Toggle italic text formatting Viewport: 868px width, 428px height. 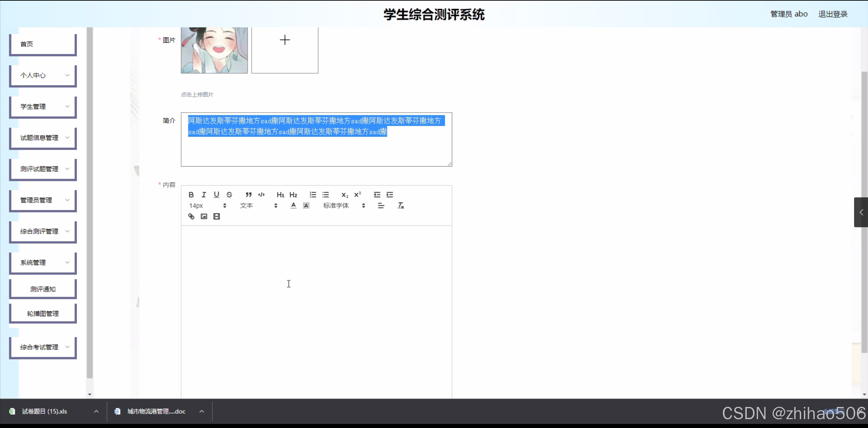coord(204,195)
